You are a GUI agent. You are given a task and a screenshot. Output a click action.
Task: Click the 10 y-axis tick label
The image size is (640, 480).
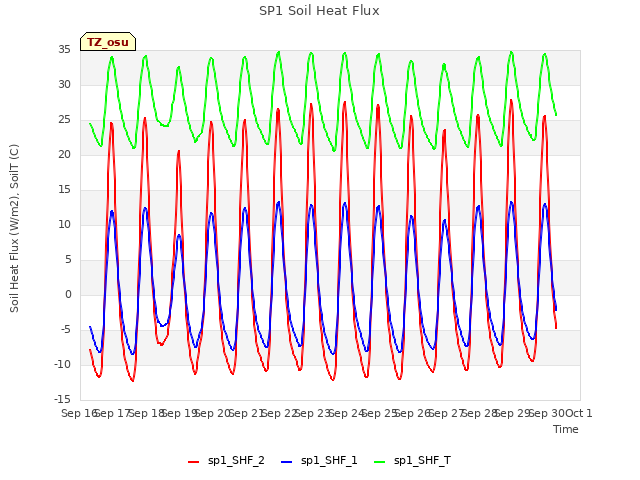point(64,224)
